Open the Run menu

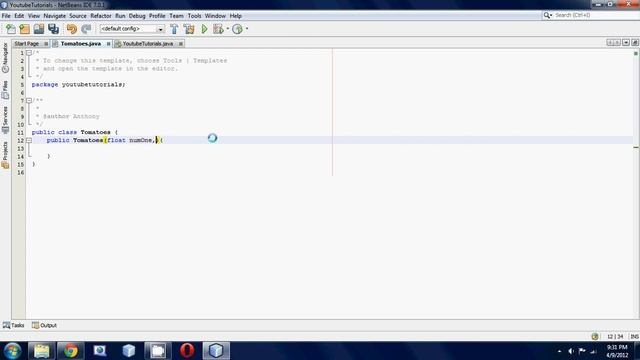[x=120, y=16]
